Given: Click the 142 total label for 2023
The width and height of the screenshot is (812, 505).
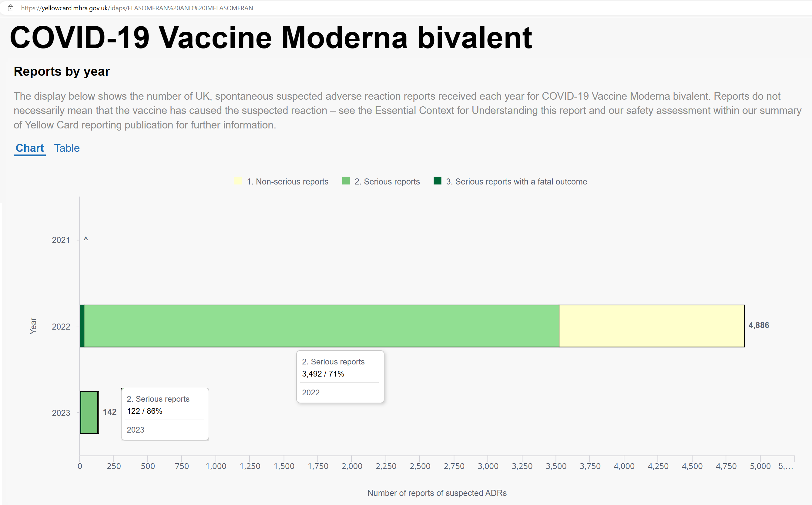Looking at the screenshot, I should point(110,412).
